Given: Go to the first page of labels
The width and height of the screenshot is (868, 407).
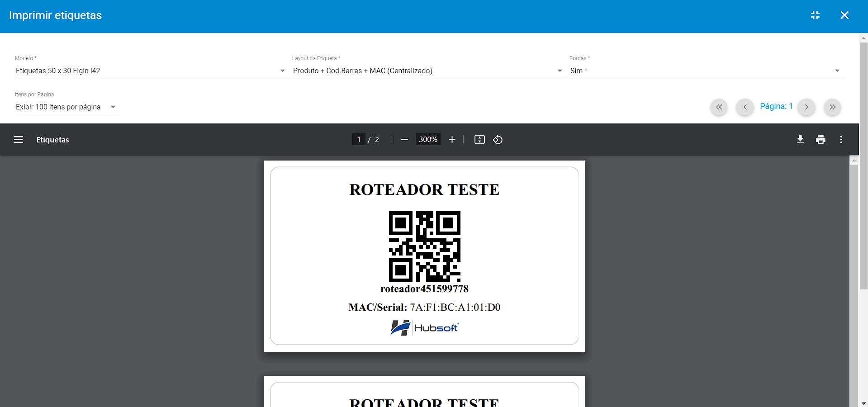Looking at the screenshot, I should 719,107.
